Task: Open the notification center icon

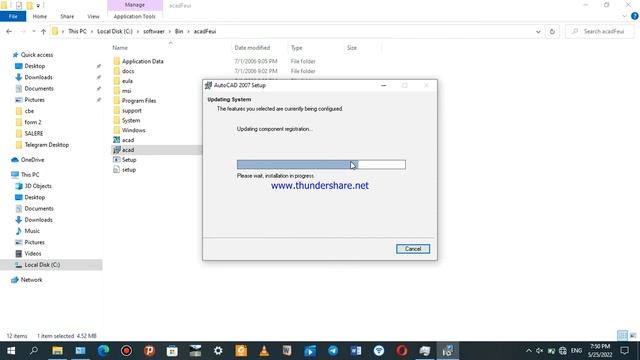Action: point(624,351)
